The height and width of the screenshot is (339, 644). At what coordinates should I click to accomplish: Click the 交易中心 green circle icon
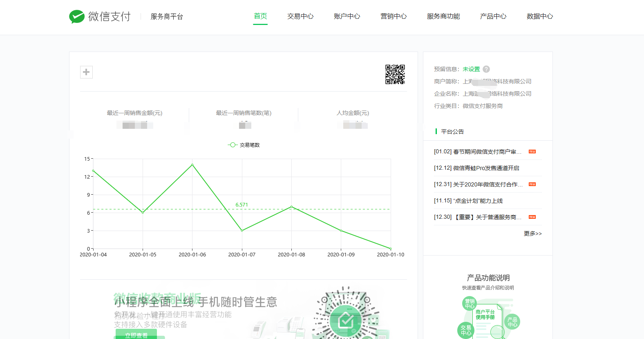tap(465, 330)
